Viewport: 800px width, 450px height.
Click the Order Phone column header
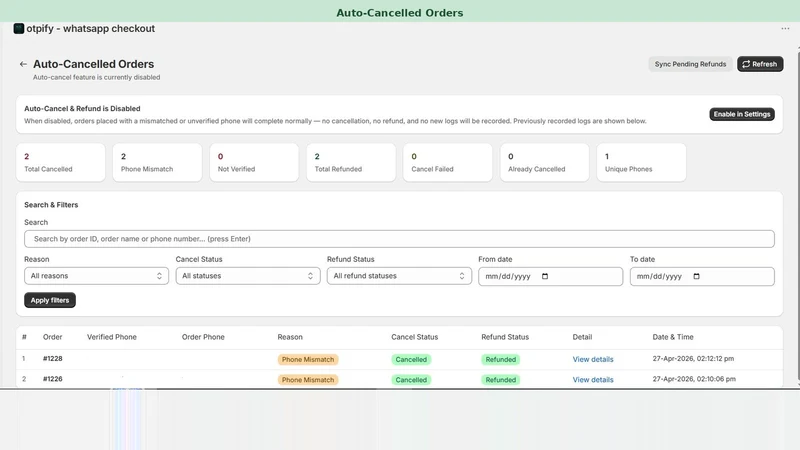click(203, 337)
